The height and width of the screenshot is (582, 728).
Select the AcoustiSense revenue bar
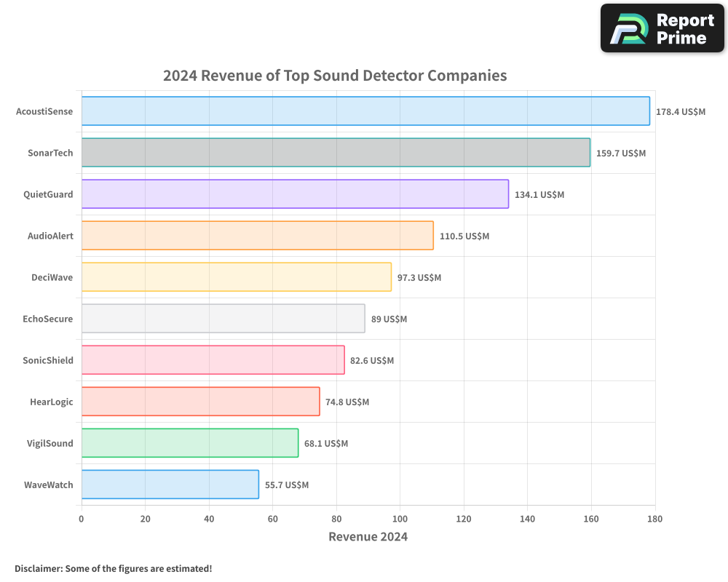coord(364,111)
